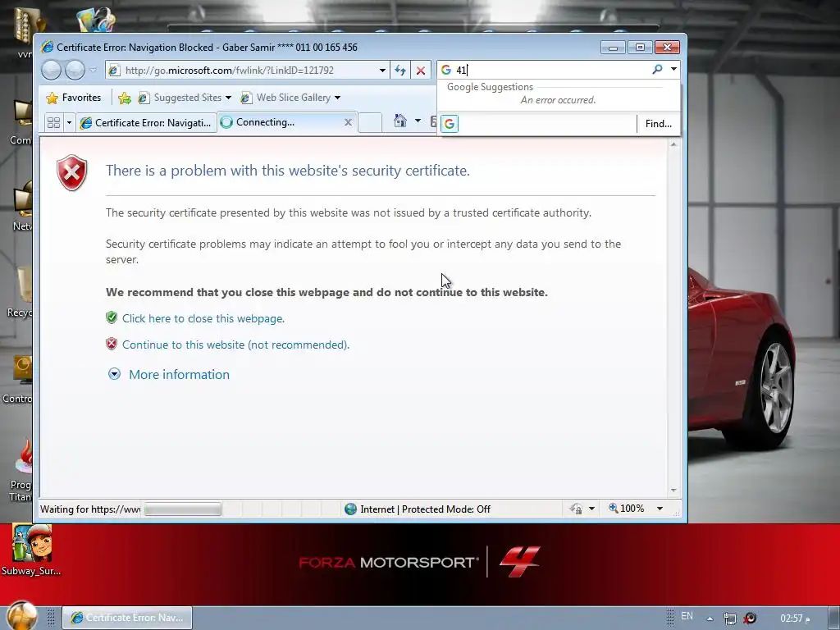Click the Waiting for https://ww status text
840x630 pixels.
point(90,509)
